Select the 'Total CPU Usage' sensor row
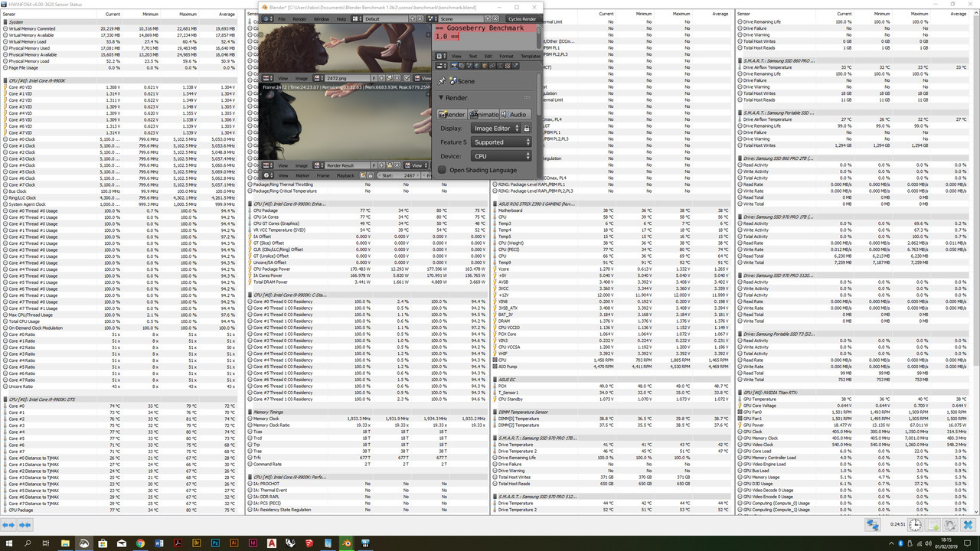The height and width of the screenshot is (551, 980). coord(121,321)
